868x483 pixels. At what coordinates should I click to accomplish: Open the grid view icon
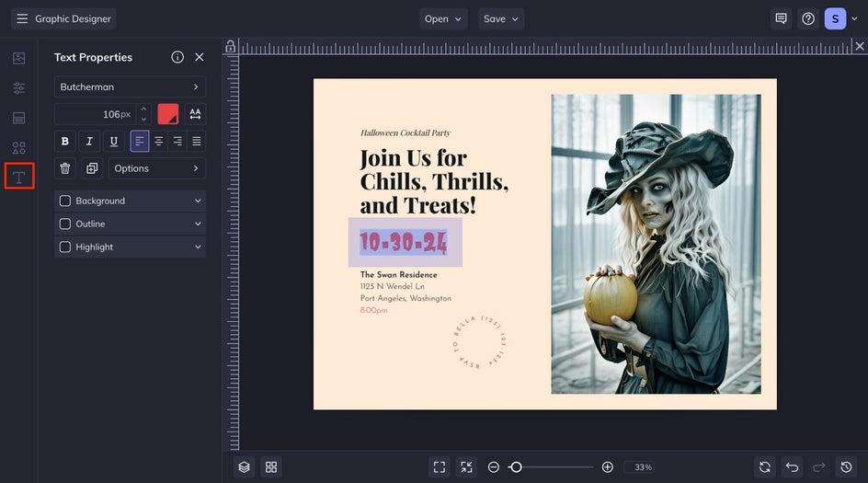pyautogui.click(x=271, y=467)
